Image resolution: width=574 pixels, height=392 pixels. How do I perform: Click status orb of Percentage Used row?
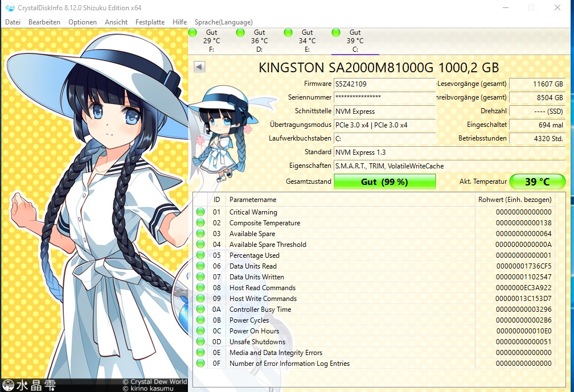point(200,255)
